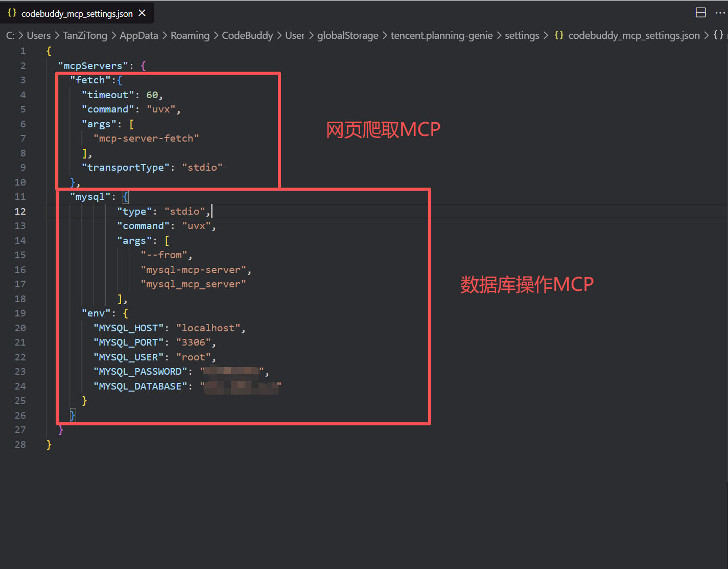Click the "MYSQL_PASSWORD" key

(140, 371)
